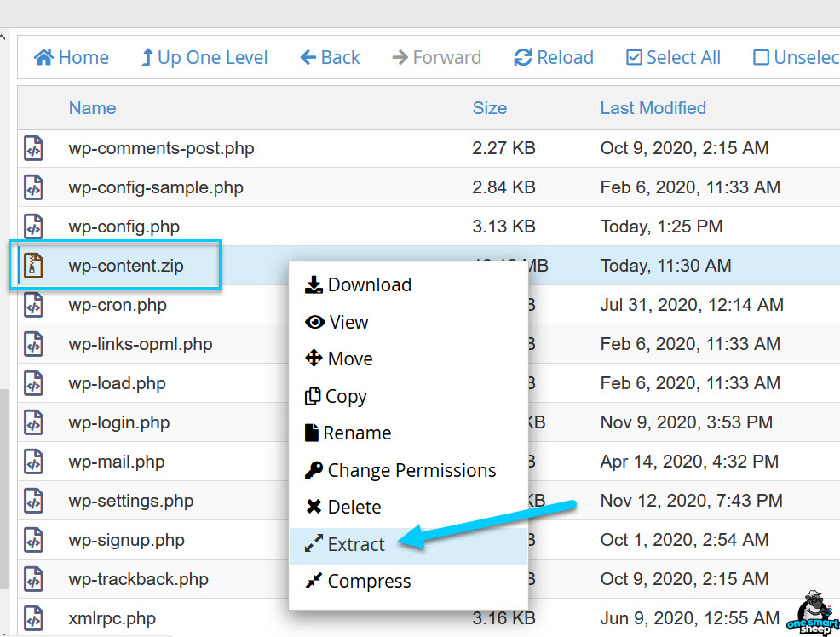Image resolution: width=840 pixels, height=637 pixels.
Task: Select the wp-login.php file name
Action: [x=119, y=422]
